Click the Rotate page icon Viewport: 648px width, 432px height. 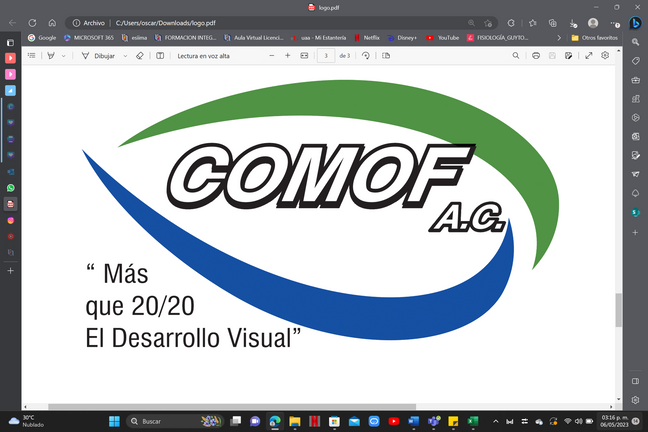[x=365, y=56]
